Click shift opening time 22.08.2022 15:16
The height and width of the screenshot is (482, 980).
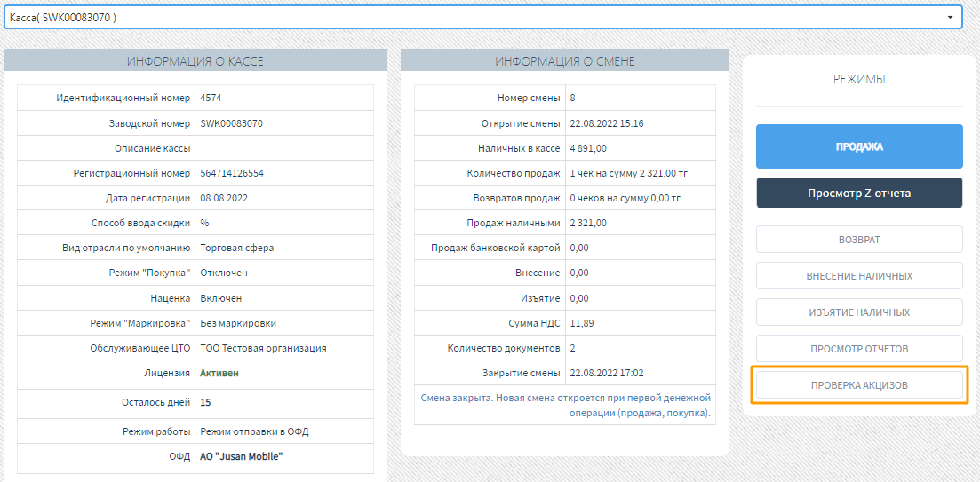[x=607, y=123]
